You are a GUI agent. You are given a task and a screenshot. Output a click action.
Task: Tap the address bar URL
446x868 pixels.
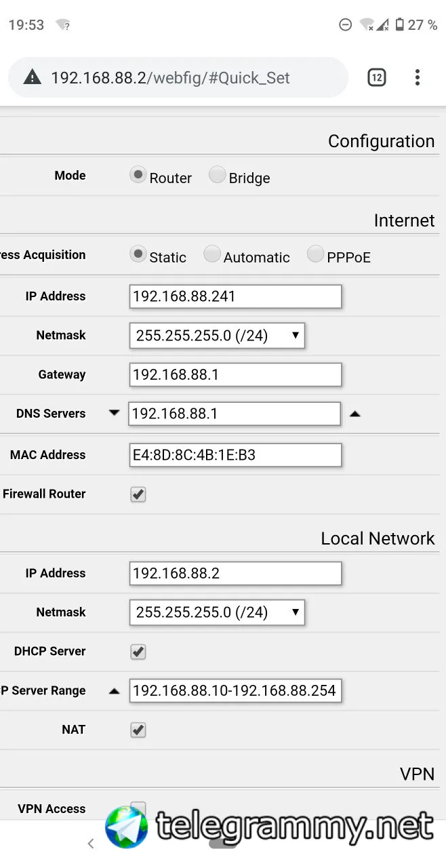point(171,78)
